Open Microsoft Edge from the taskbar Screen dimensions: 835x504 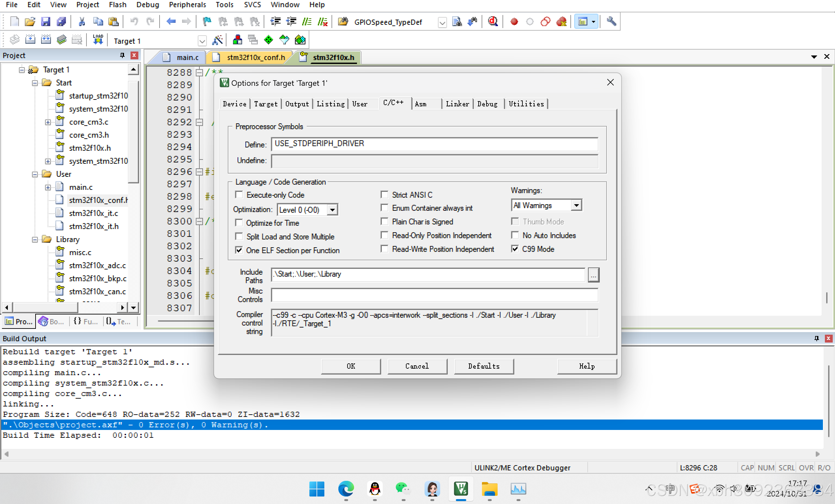click(346, 489)
